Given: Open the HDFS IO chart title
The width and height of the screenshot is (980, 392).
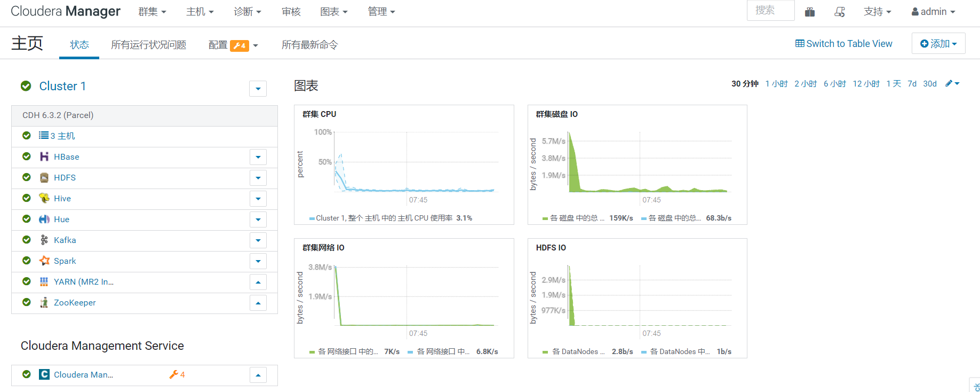Looking at the screenshot, I should (x=551, y=248).
